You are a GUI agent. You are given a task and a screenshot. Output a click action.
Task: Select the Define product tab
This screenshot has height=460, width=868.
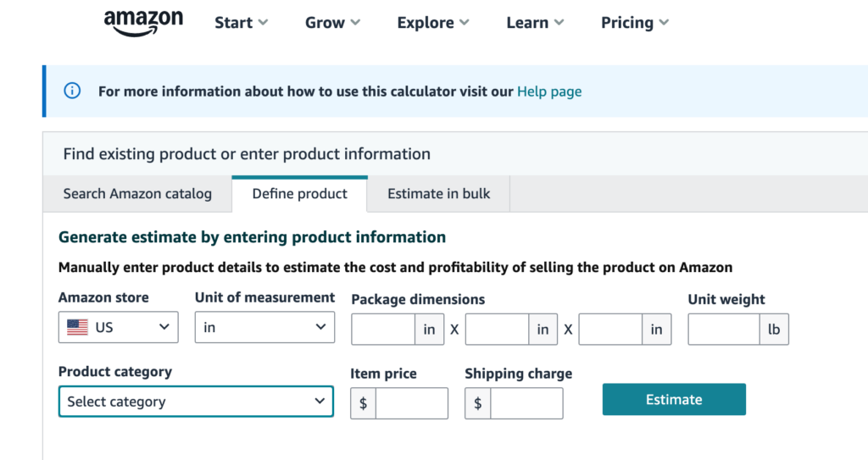pos(299,194)
